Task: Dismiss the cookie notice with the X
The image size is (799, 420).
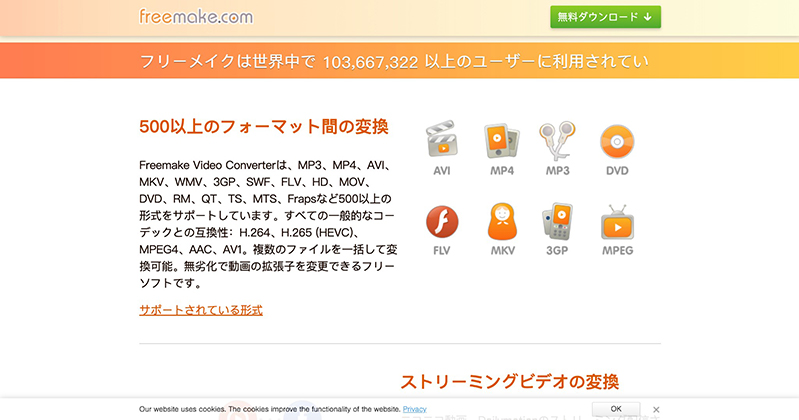Action: coord(656,409)
